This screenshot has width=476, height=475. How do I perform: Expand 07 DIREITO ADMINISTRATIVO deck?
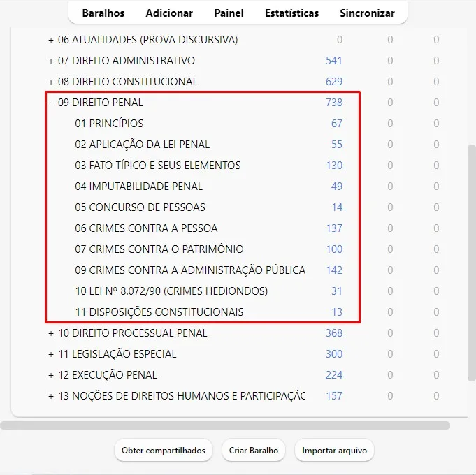click(x=51, y=61)
